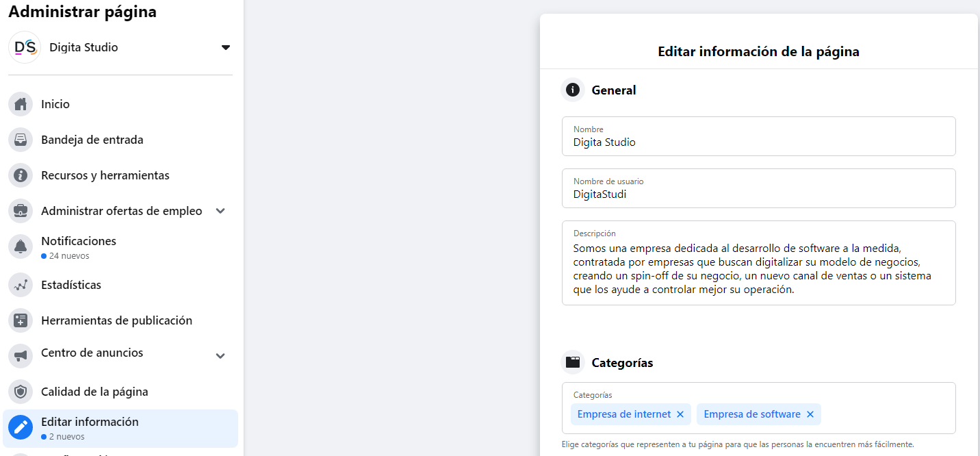Viewport: 980px width, 456px height.
Task: Click the General section heading
Action: [614, 90]
